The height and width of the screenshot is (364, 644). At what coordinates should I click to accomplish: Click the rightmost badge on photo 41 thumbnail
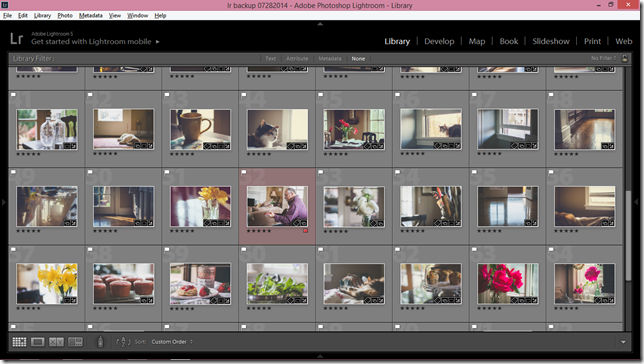tap(74, 146)
